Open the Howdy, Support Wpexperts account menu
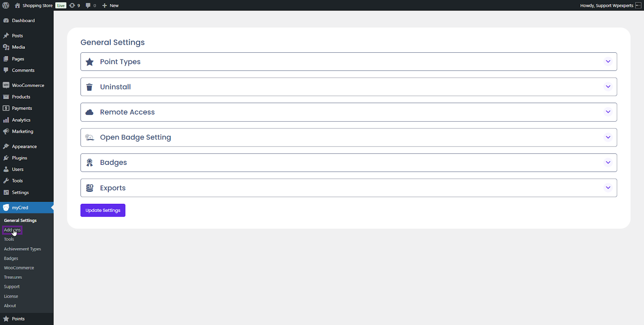This screenshot has height=325, width=644. 607,6
